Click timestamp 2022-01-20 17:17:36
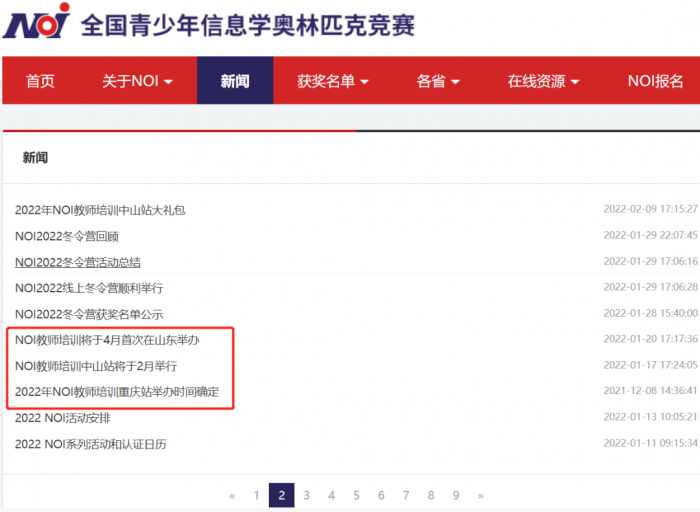This screenshot has width=700, height=512. 650,339
